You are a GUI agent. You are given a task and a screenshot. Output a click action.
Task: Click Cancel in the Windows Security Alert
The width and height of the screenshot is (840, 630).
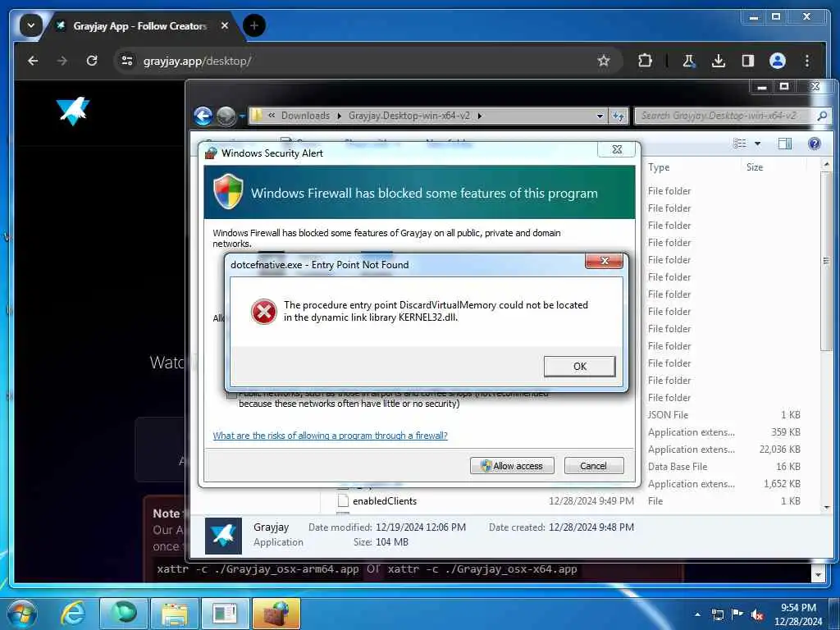(x=594, y=466)
